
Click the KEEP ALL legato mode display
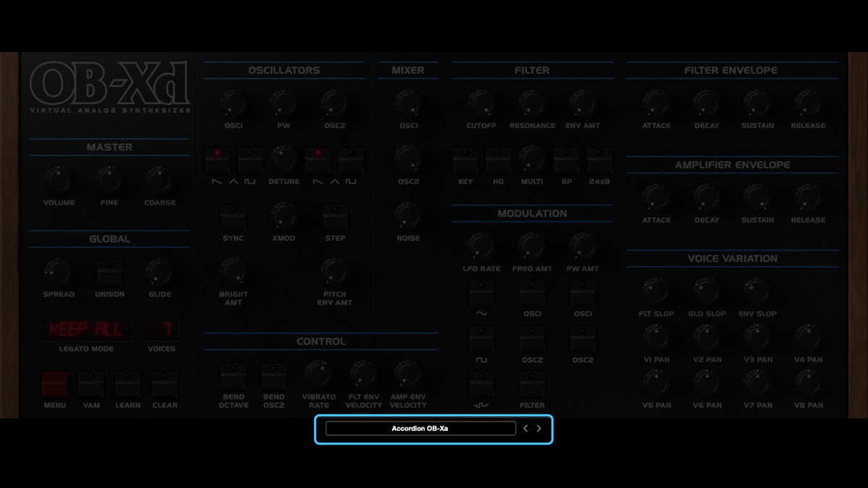pyautogui.click(x=86, y=329)
